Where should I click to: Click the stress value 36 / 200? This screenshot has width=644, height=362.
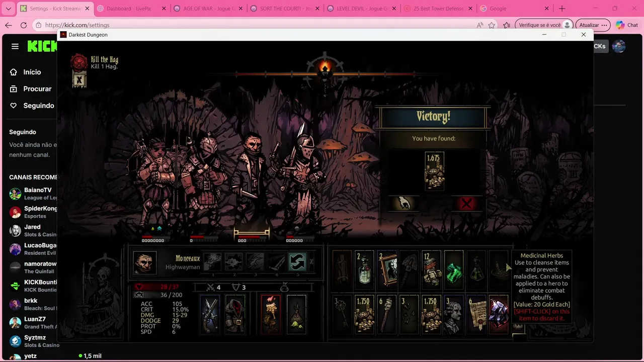point(171,295)
